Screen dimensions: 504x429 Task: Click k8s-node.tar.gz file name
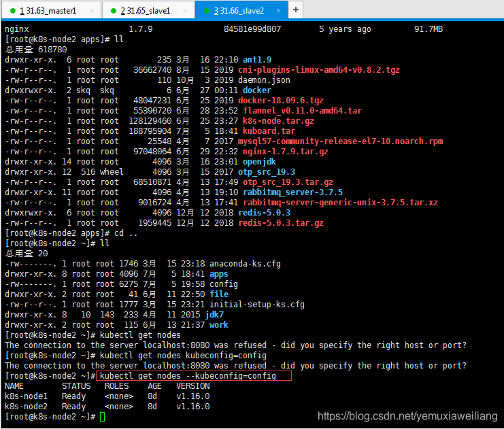[278, 121]
